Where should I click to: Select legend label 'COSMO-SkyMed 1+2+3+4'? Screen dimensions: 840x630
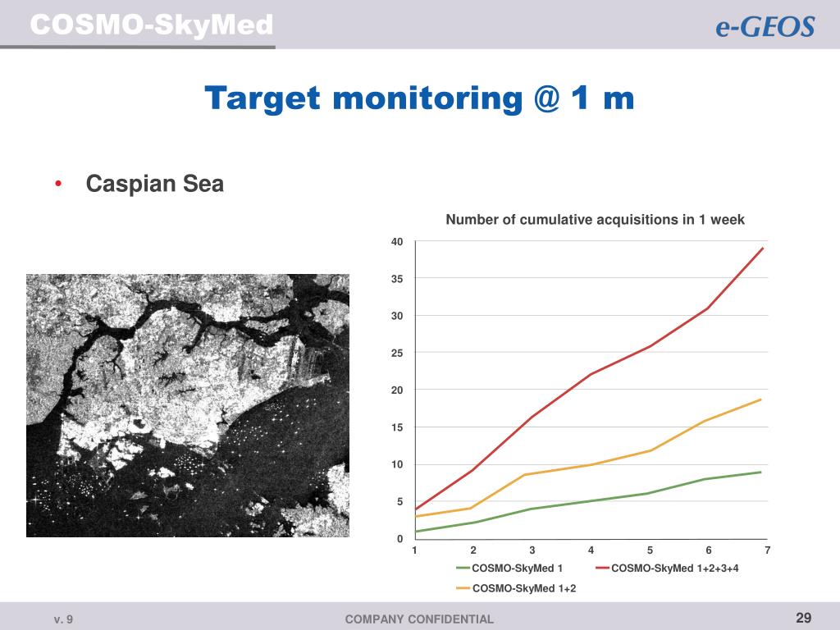pyautogui.click(x=675, y=568)
